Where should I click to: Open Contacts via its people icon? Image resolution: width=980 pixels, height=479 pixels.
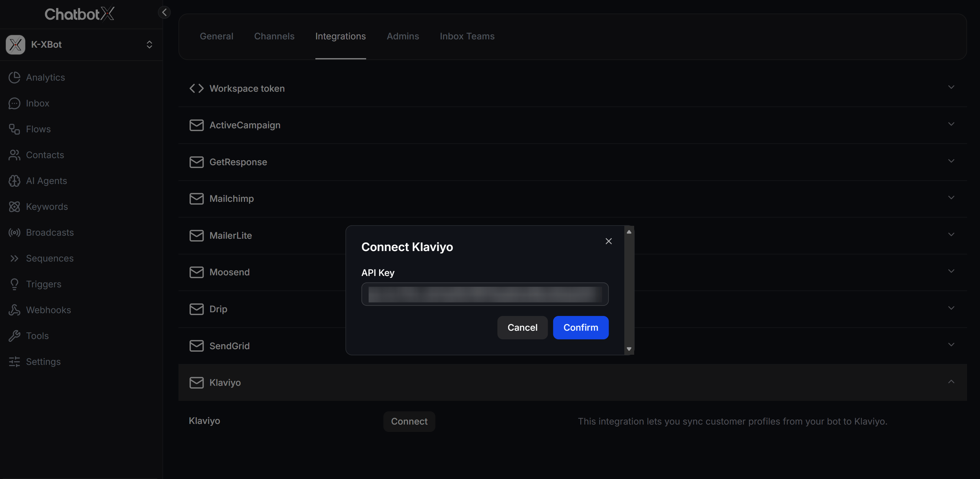click(x=14, y=155)
